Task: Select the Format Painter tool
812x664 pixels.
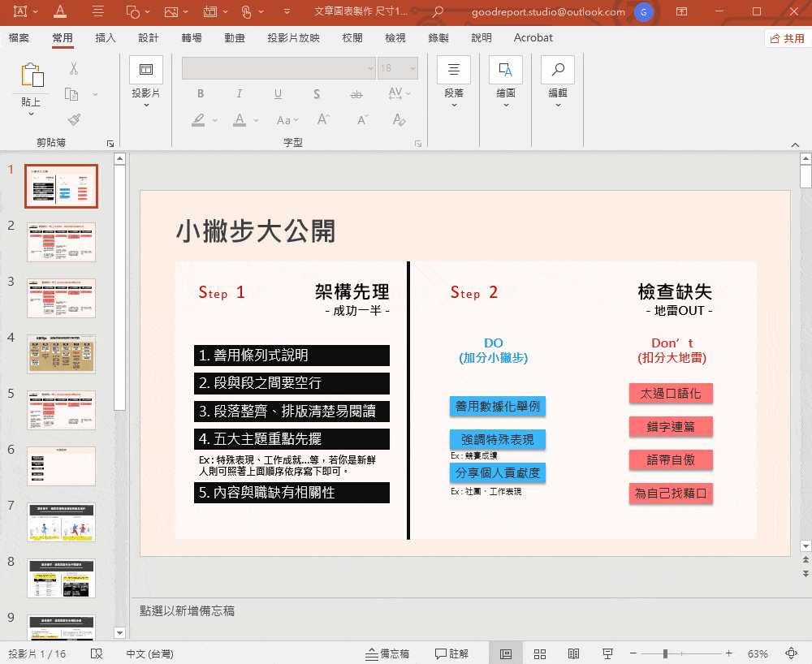Action: [74, 119]
